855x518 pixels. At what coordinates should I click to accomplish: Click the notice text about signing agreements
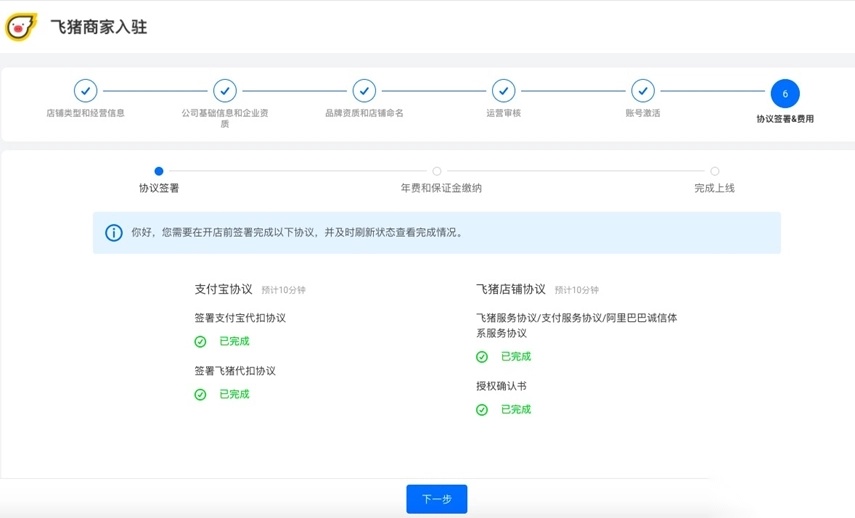click(x=298, y=232)
